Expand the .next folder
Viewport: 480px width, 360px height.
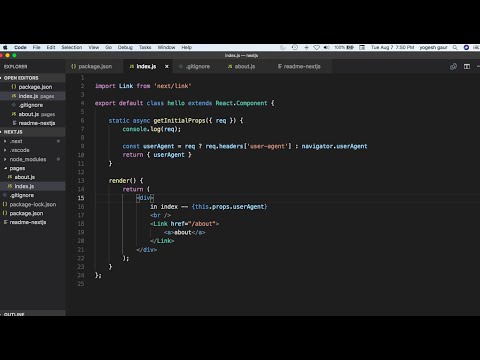point(5,141)
